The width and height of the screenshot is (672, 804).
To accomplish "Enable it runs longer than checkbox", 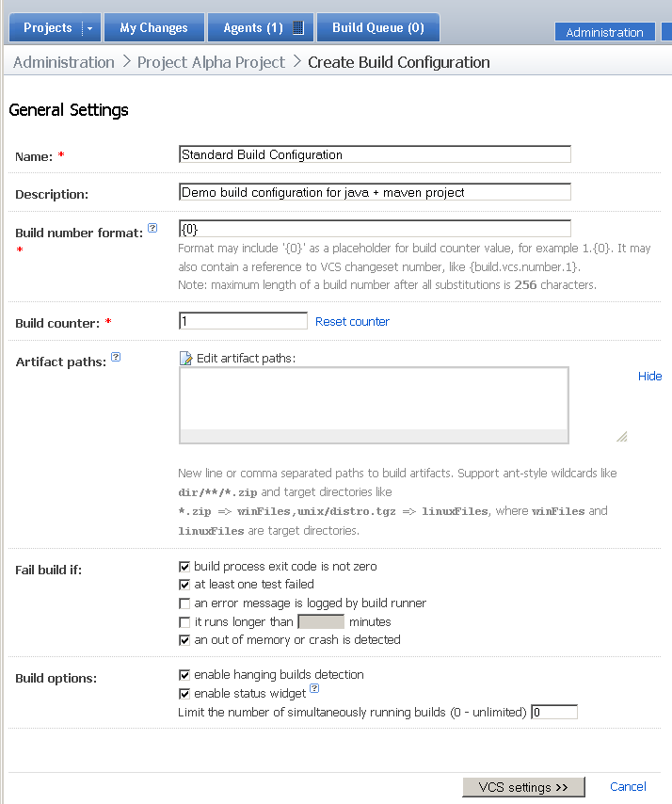I will pos(184,622).
